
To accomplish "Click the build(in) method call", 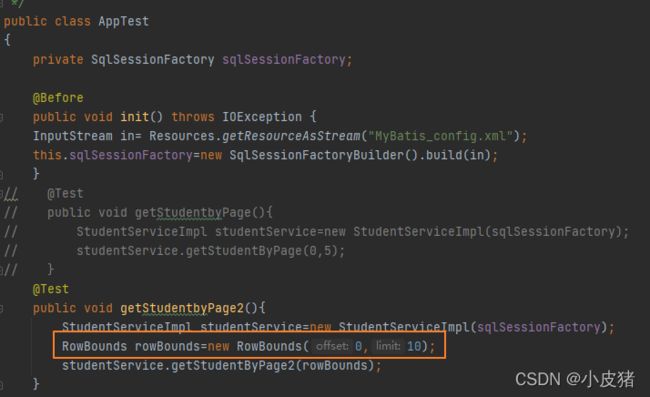I will tap(458, 155).
